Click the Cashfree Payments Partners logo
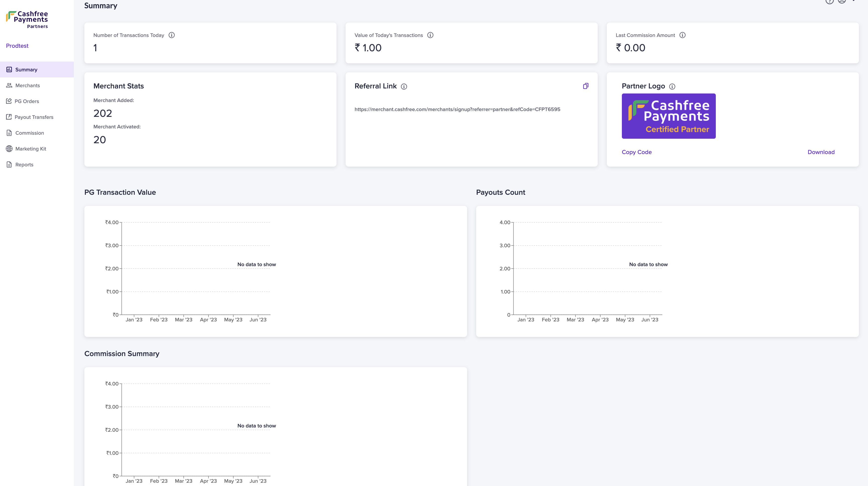 point(27,20)
